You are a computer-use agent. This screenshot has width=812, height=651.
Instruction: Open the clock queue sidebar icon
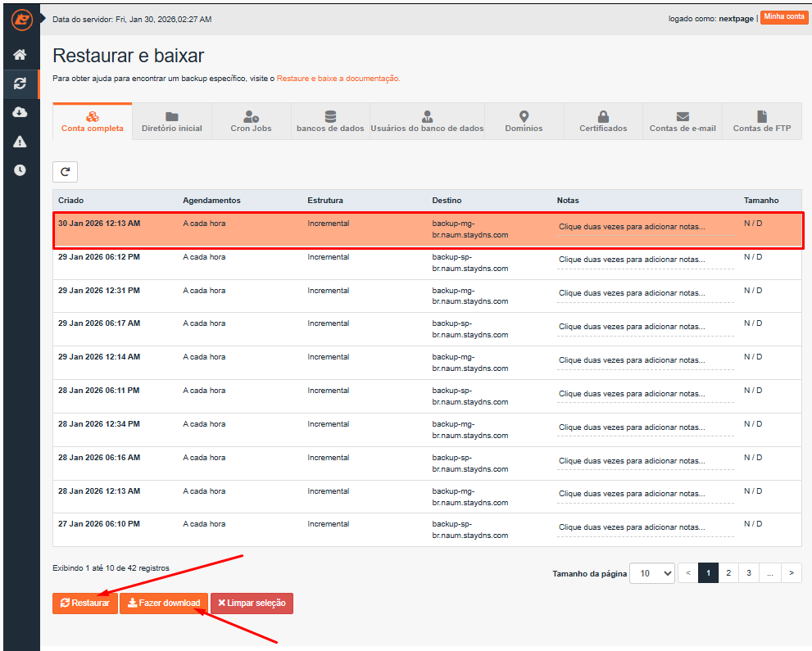[x=20, y=170]
